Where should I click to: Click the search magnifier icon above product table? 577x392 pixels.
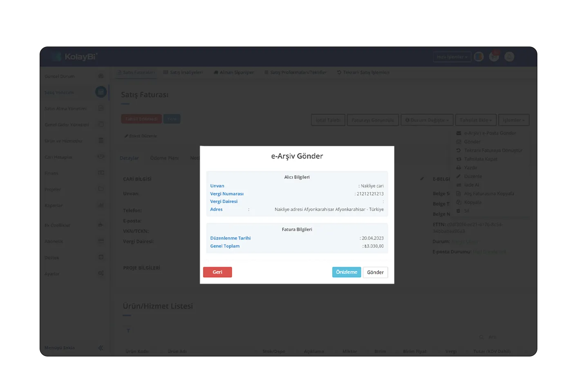481,337
